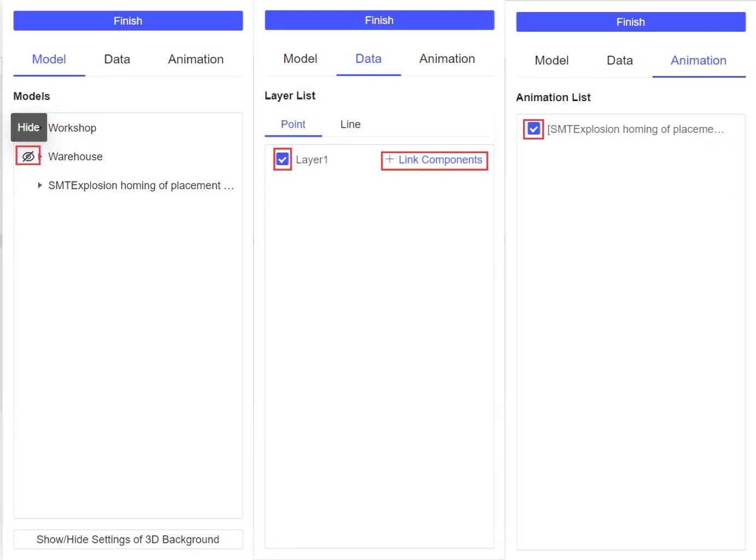Select the active Data tab above Layer List
The width and height of the screenshot is (756, 560).
(x=368, y=59)
